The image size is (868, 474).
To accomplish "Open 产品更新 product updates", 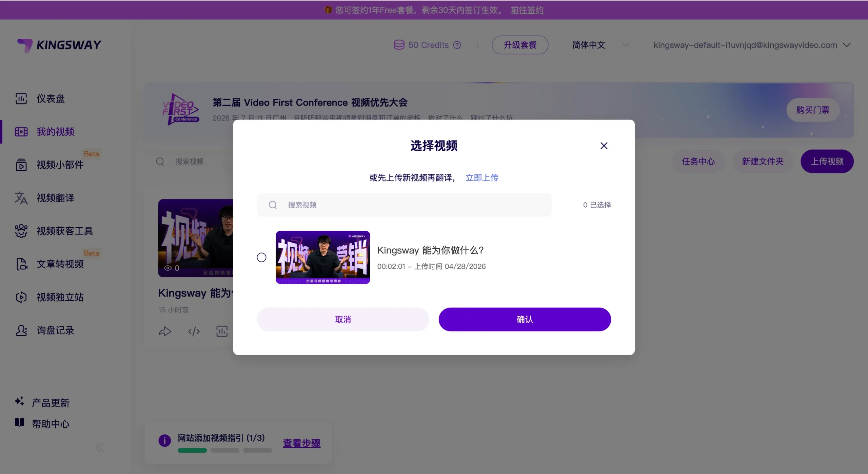I will (x=51, y=403).
